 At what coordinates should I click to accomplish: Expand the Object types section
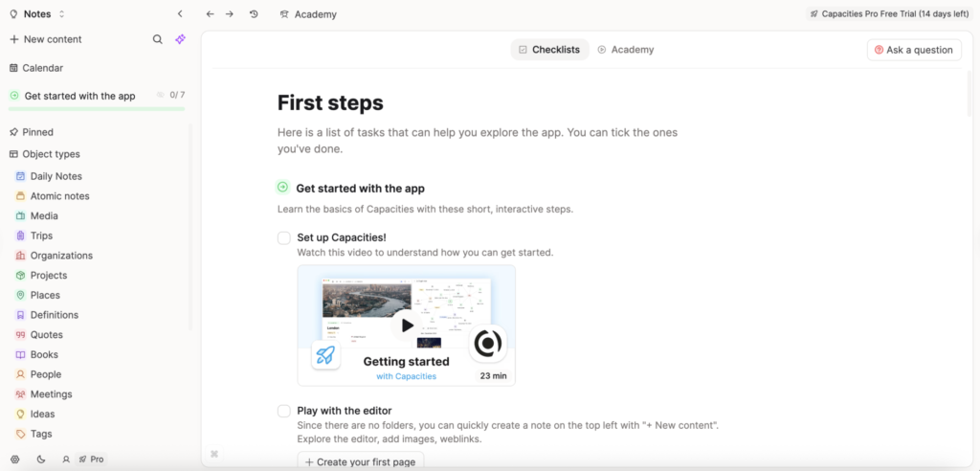pos(51,154)
